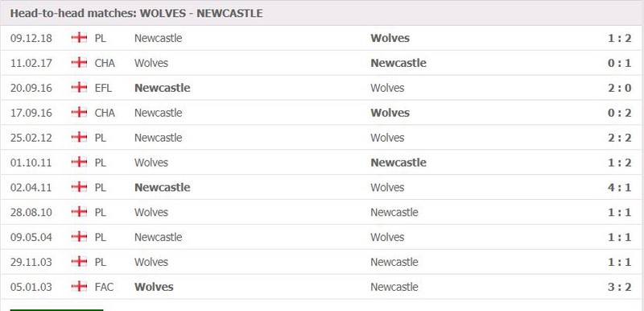Click England flag icon for 05.01.03 FAC match

79,286
